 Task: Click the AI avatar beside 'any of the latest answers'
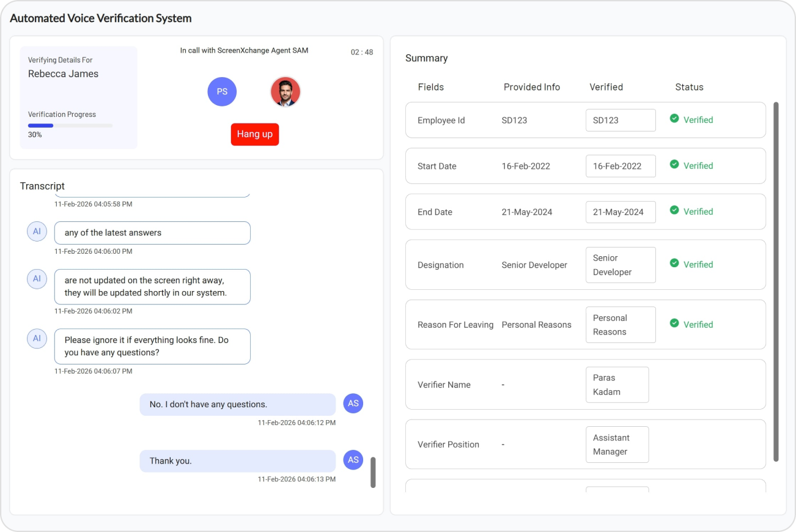coord(37,231)
